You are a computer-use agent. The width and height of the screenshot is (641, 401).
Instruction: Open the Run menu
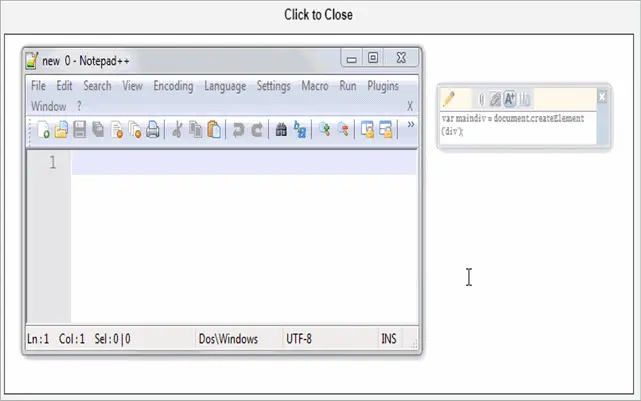[348, 86]
